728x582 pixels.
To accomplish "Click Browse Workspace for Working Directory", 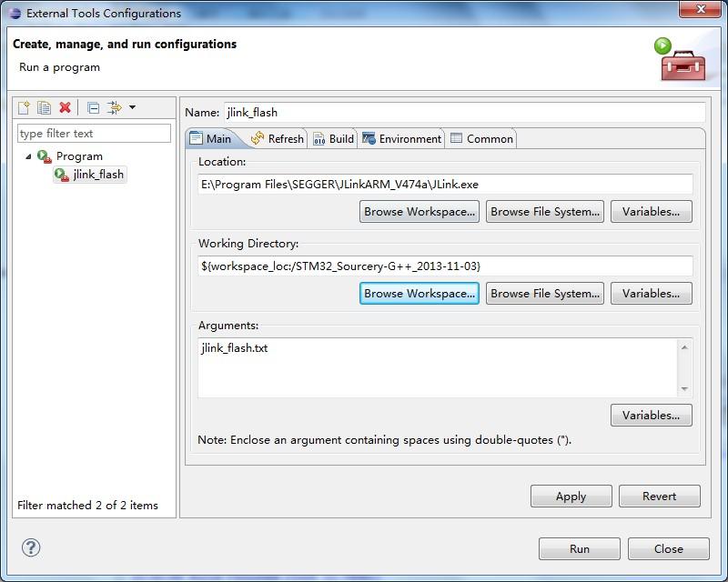I will click(x=419, y=293).
